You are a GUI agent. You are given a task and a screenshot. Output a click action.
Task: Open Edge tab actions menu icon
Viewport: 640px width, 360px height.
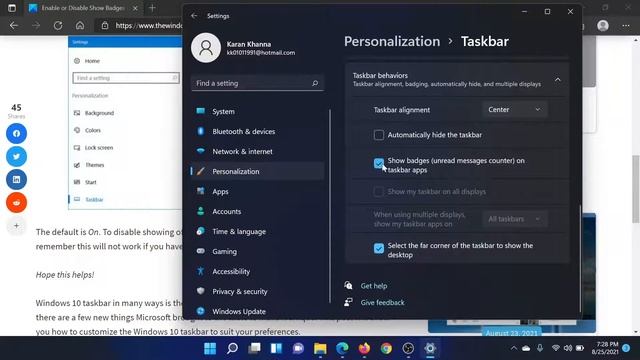click(12, 8)
